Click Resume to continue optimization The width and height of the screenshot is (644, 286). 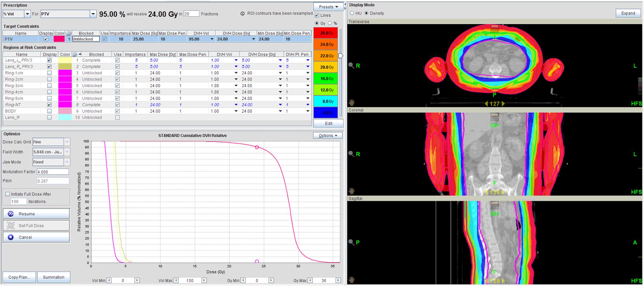pos(36,214)
